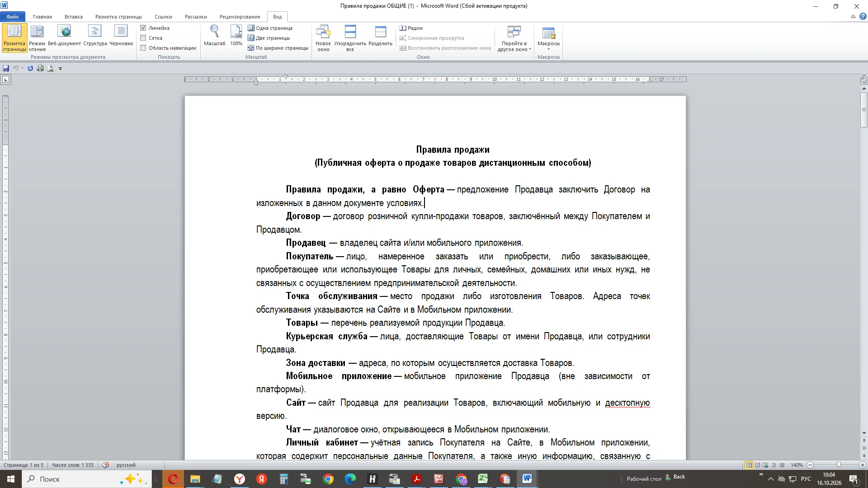Click the vertical scrollbar thumb

pyautogui.click(x=864, y=109)
